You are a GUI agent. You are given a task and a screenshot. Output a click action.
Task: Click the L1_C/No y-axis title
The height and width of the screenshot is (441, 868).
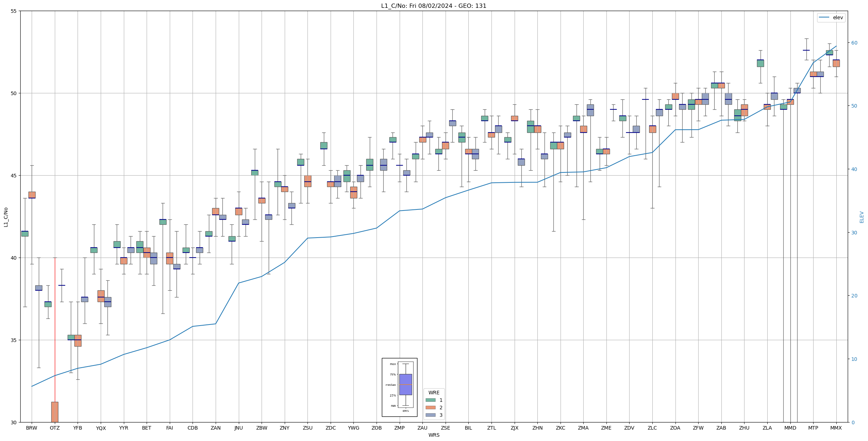[x=6, y=217]
